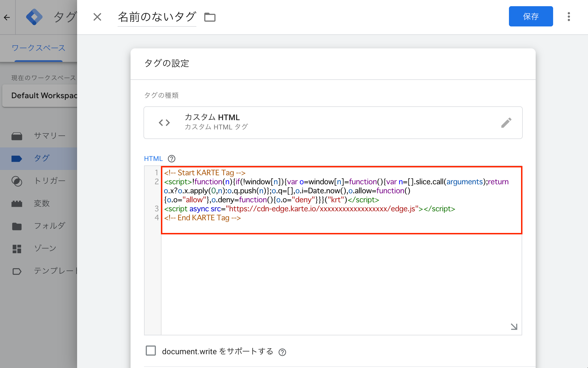
Task: Click the フォルダ folder icon in sidebar
Action: [x=17, y=226]
